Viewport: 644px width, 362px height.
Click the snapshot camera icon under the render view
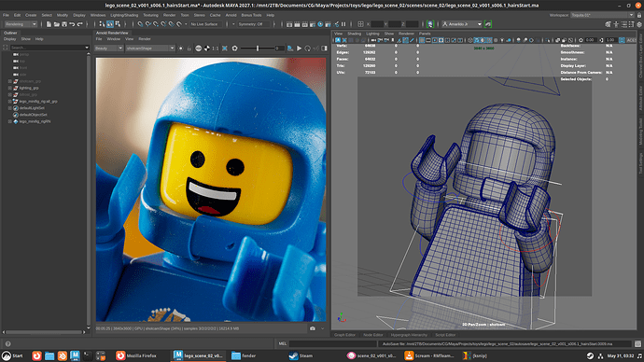point(313,328)
